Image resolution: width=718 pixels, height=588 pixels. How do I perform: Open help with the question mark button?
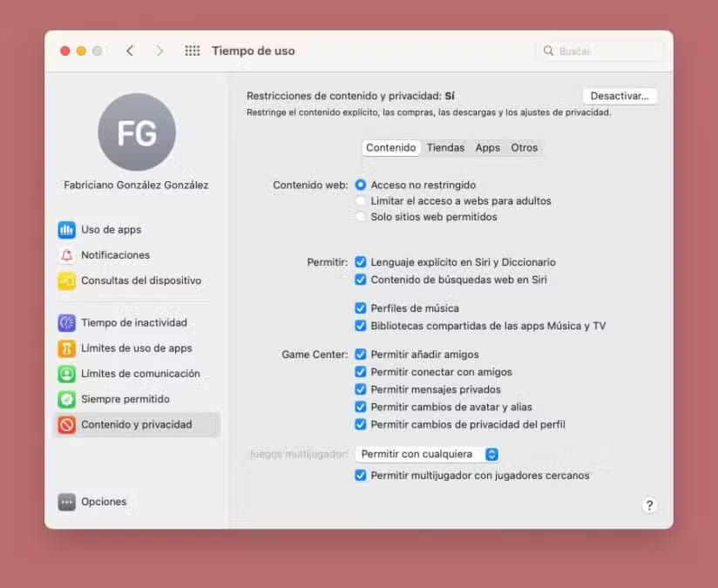tap(649, 505)
